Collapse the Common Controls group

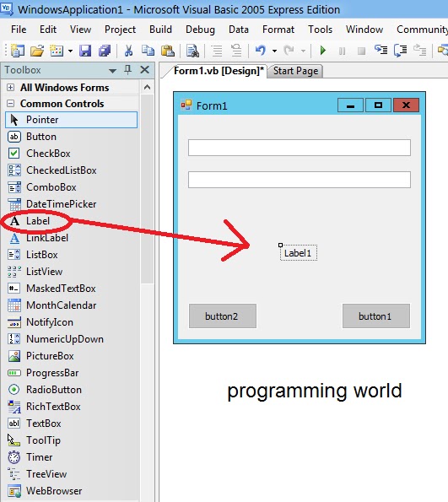tap(11, 104)
